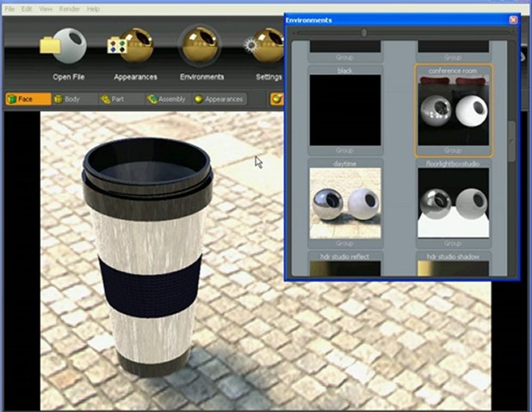Choose the black environment thumbnail
This screenshot has height=412, width=532.
(345, 110)
